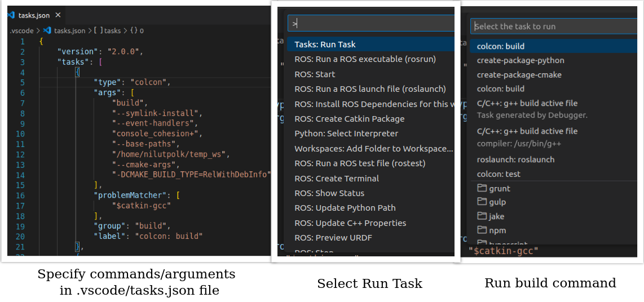Select second colcon: build task under create-package-cmake
The width and height of the screenshot is (644, 302).
pyautogui.click(x=554, y=89)
